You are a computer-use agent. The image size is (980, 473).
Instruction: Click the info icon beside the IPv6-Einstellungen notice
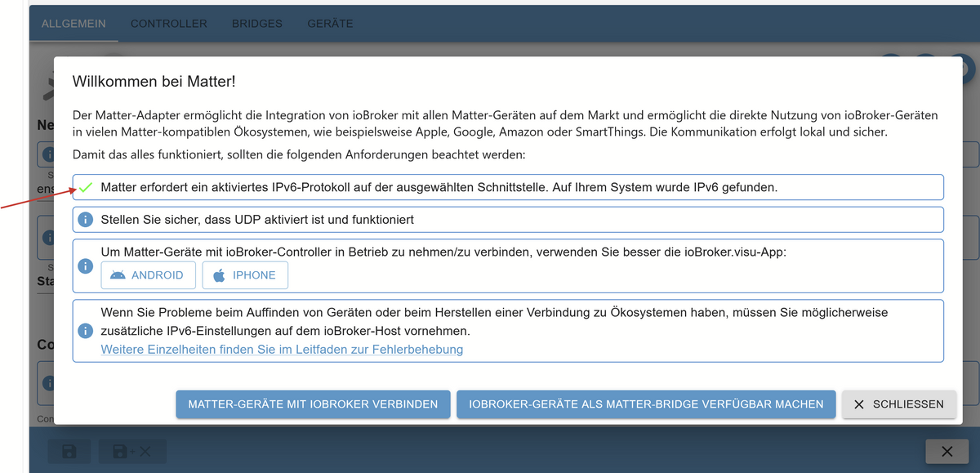click(x=85, y=331)
